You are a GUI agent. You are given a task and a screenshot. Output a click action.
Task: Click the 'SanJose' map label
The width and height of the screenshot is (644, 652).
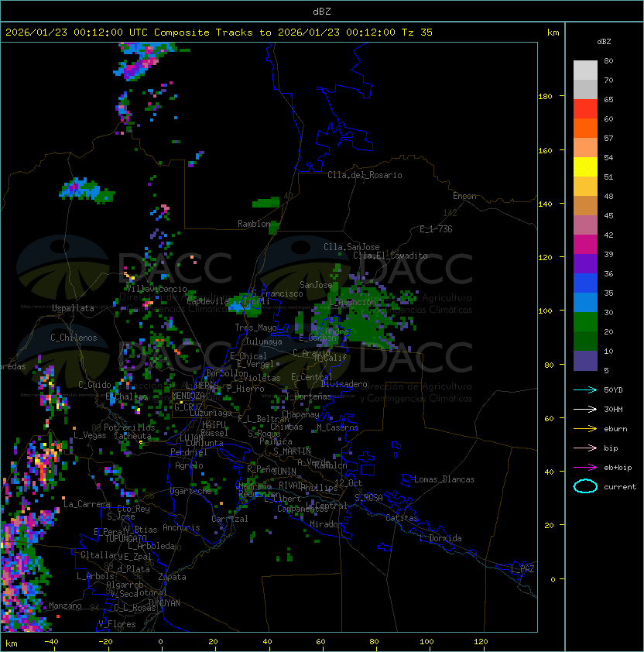tap(316, 285)
